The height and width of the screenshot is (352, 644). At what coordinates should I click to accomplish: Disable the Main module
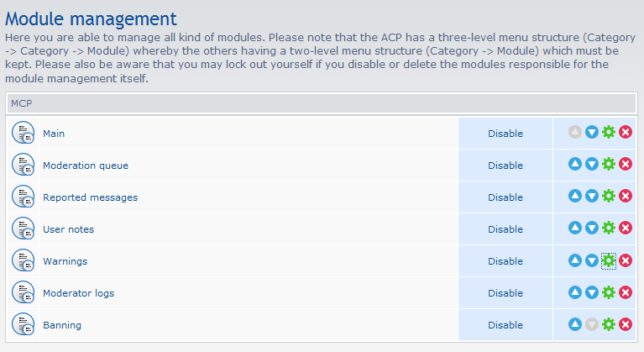(505, 134)
